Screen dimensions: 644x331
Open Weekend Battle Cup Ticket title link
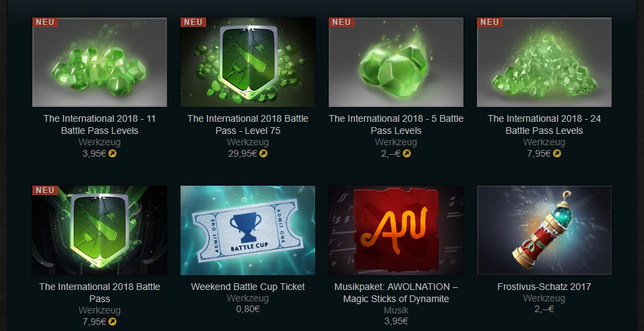248,287
